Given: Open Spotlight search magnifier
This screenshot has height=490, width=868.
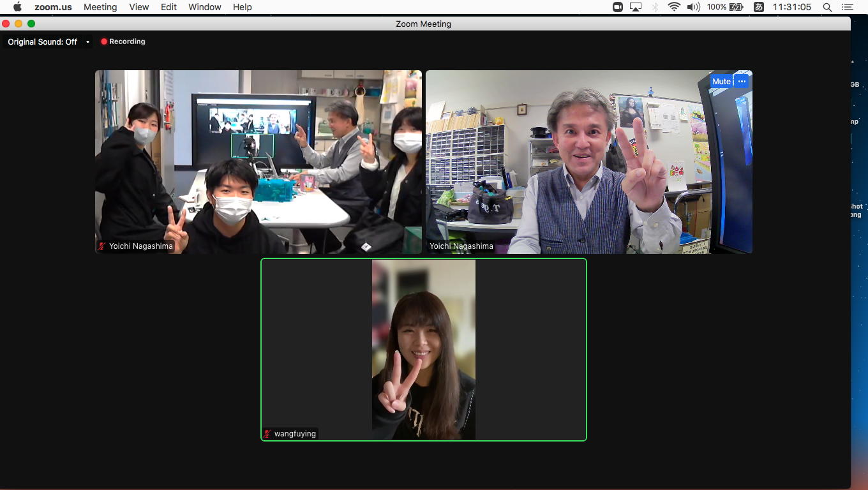Looking at the screenshot, I should [x=827, y=7].
